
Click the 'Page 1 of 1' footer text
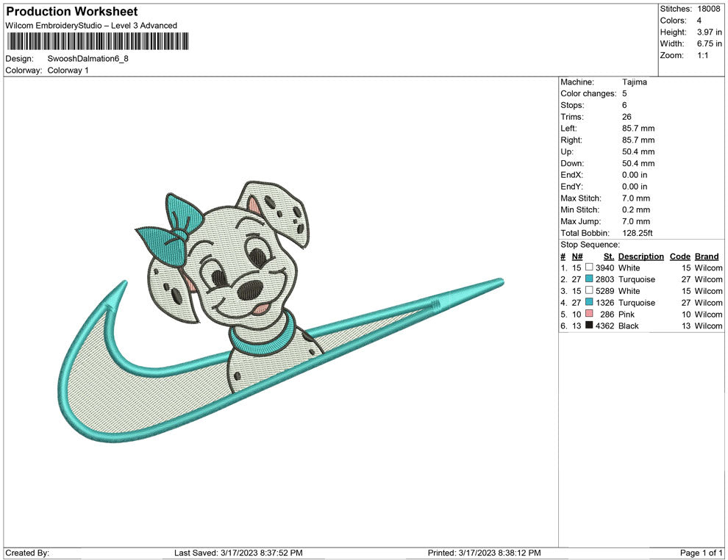[701, 553]
